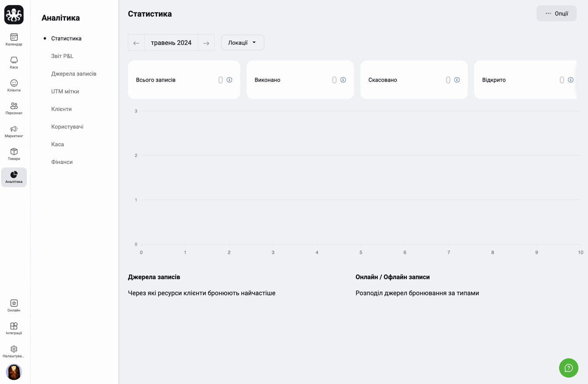The height and width of the screenshot is (384, 588).
Task: Click the Виконано stat card
Action: (x=300, y=80)
